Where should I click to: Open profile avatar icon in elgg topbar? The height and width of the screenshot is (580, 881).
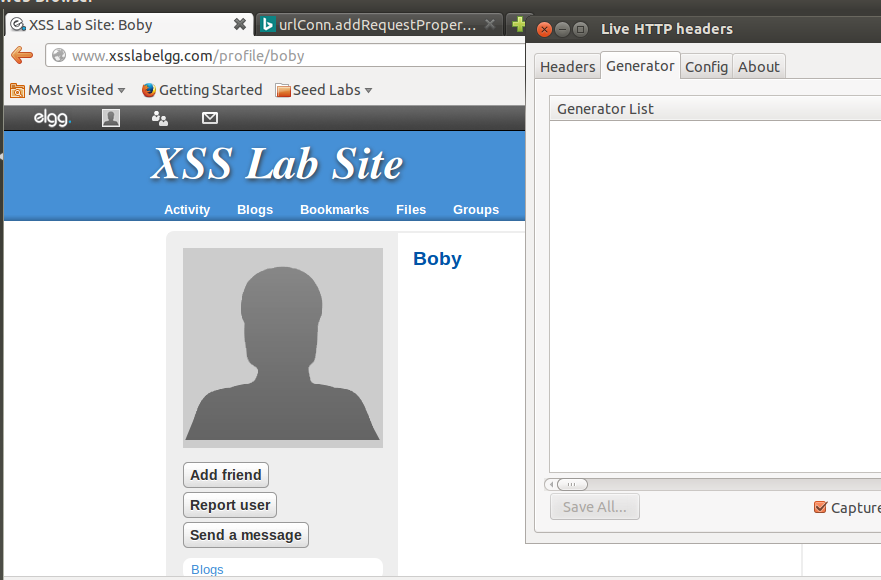(111, 118)
